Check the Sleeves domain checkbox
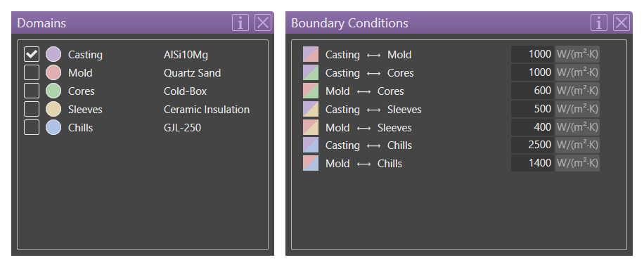Image resolution: width=644 pixels, height=267 pixels. click(32, 110)
